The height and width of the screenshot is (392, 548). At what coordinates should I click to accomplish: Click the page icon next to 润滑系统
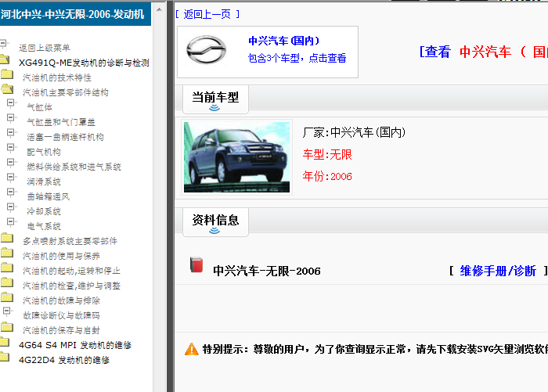click(12, 178)
